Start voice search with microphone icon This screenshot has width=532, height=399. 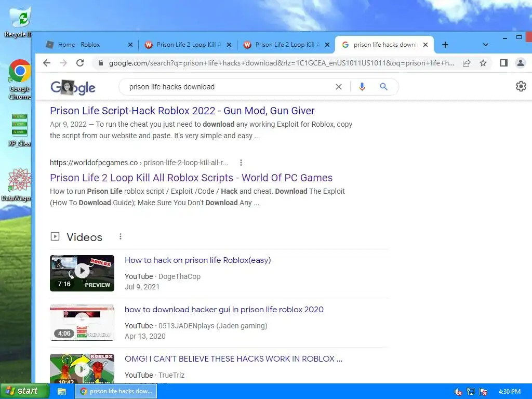pos(362,87)
